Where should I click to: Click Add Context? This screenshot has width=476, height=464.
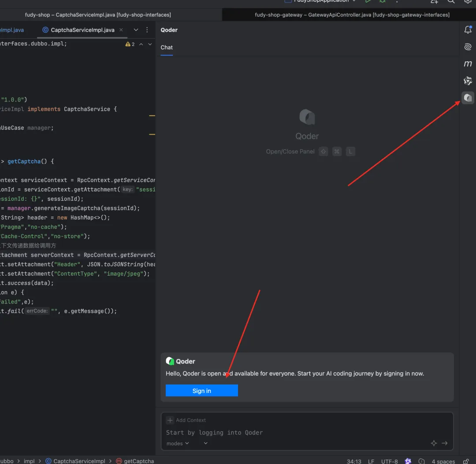190,420
